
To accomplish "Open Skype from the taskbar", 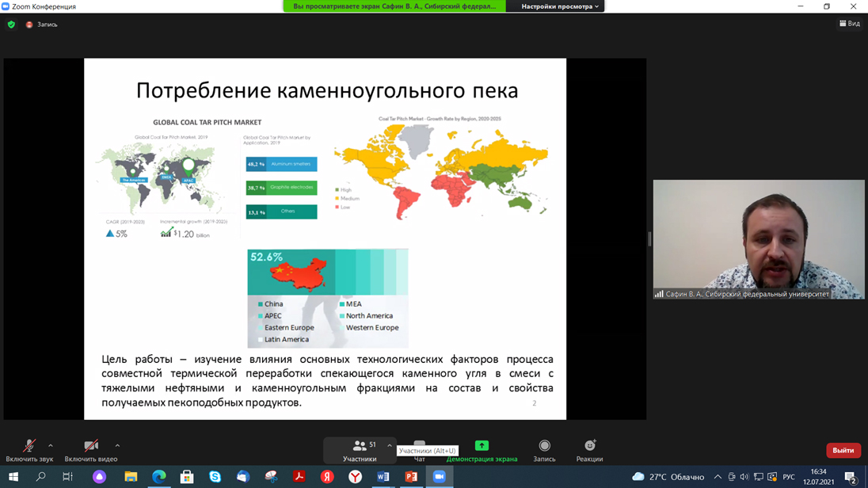I will (215, 477).
